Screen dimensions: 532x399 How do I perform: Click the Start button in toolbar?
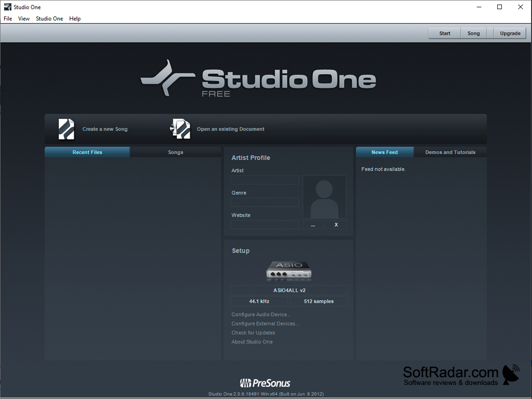[444, 33]
